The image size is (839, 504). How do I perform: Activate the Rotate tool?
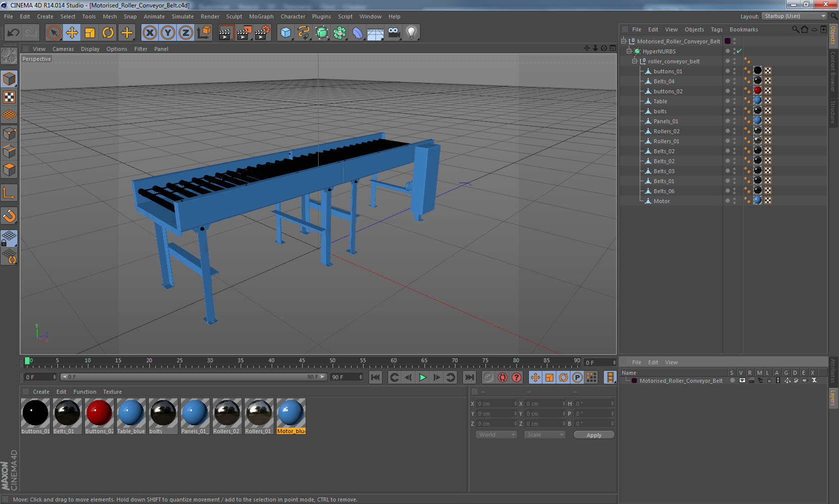108,33
